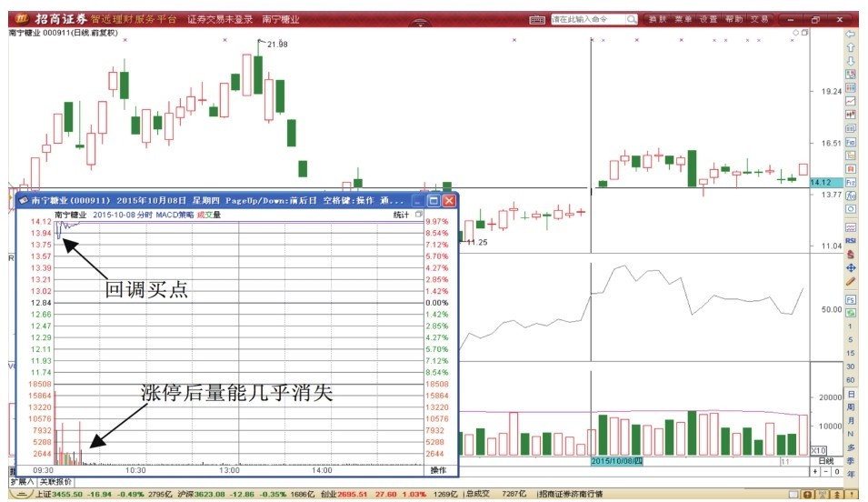Click the 日线 period label
Screen dimensions: 868x502
tap(826, 461)
